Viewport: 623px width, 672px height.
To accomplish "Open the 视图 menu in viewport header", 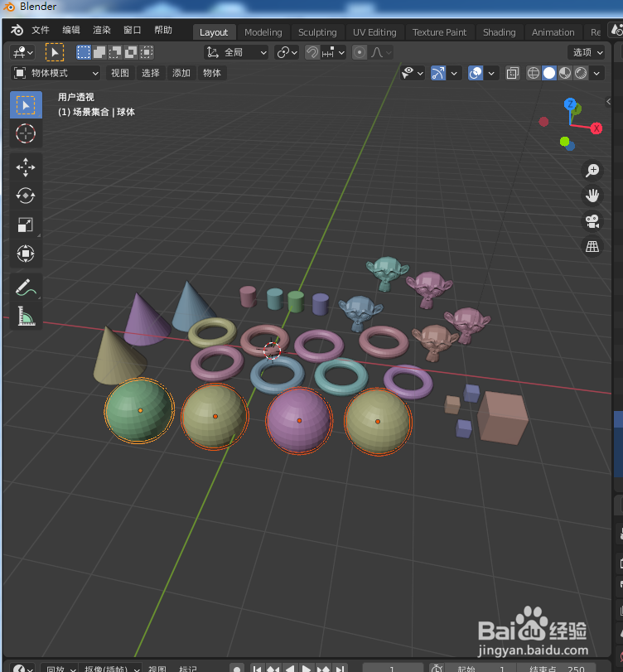I will [120, 73].
